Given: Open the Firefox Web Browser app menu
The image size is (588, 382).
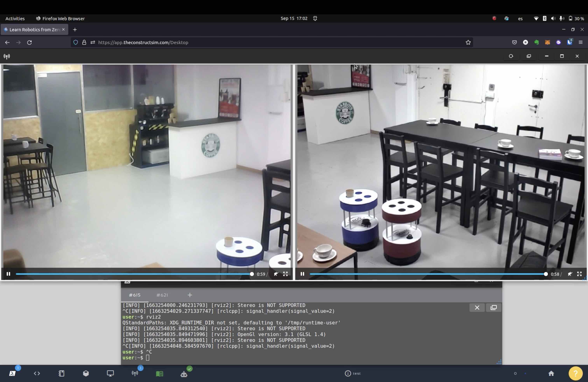Looking at the screenshot, I should pyautogui.click(x=60, y=18).
